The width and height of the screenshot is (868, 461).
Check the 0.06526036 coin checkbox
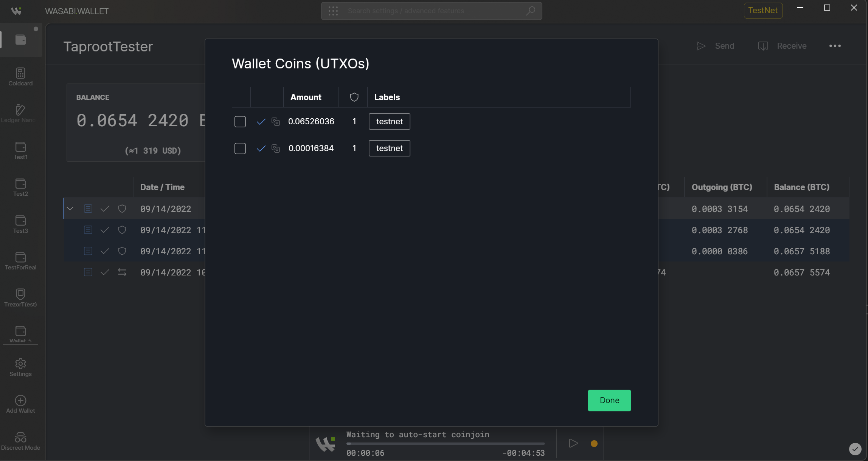coord(240,122)
